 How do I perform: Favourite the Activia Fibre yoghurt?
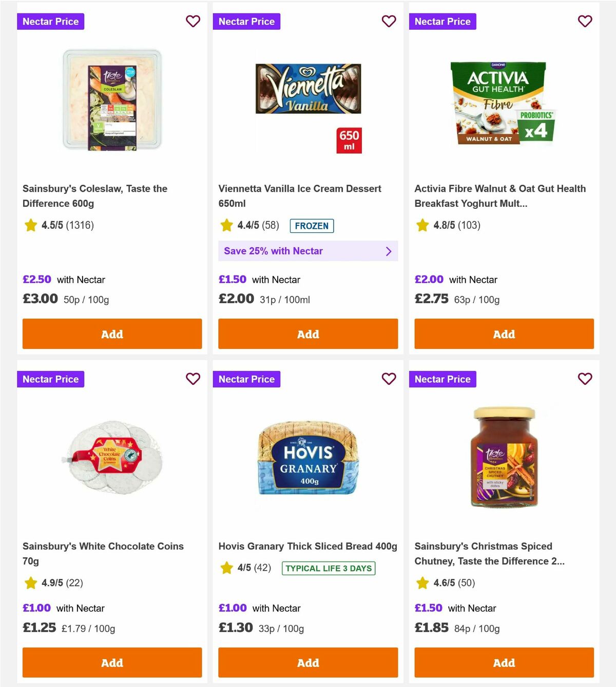click(x=585, y=21)
